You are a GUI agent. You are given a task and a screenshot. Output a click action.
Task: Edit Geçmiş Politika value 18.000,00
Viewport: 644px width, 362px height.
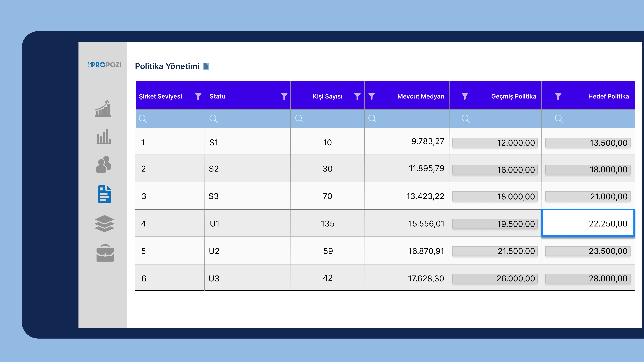495,196
